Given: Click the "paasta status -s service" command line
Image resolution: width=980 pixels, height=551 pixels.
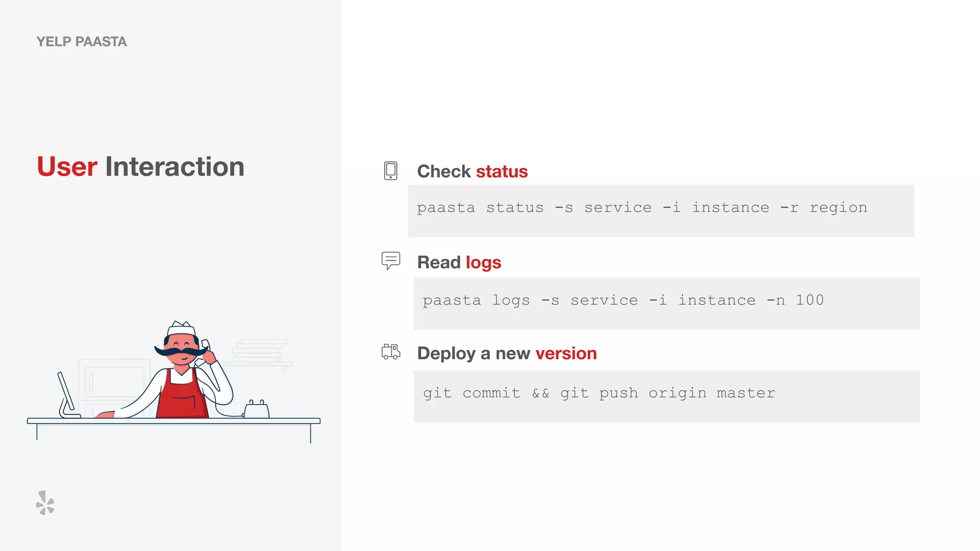Looking at the screenshot, I should 642,208.
